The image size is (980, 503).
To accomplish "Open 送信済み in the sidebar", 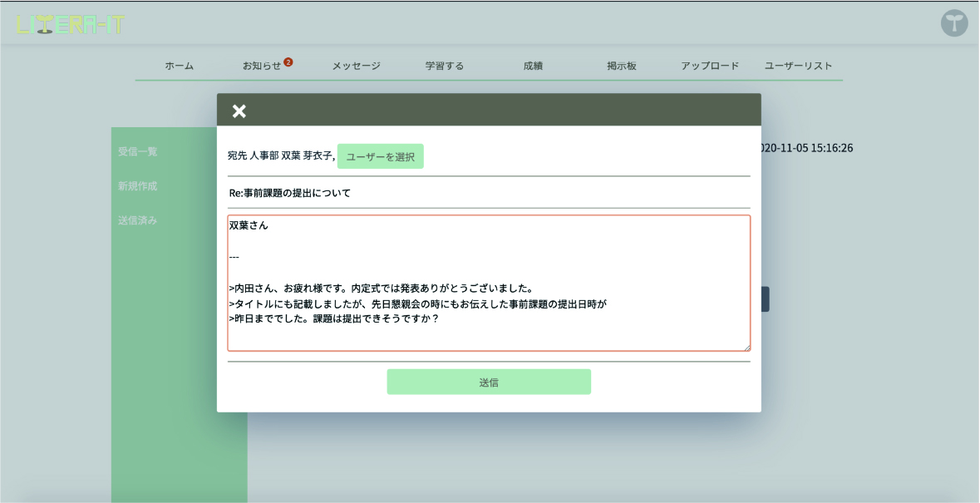I will pyautogui.click(x=137, y=220).
